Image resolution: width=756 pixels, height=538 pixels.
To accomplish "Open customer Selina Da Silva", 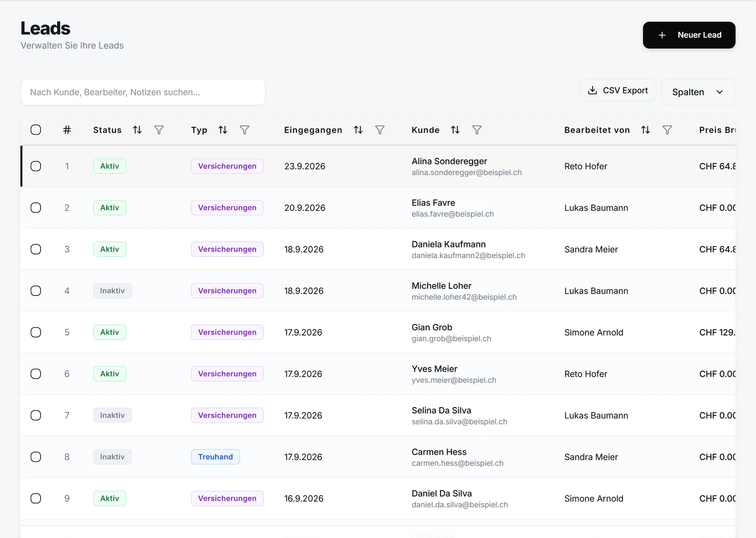I will 441,411.
